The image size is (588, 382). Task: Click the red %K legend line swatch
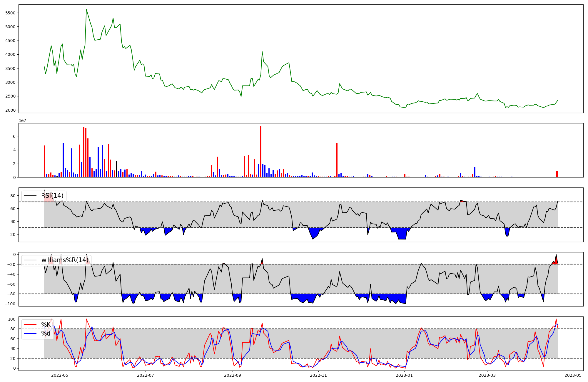tap(30, 325)
